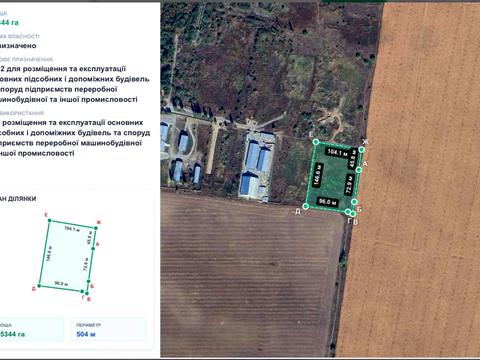Image resolution: width=480 pixels, height=360 pixels.
Task: Click the ownership value ending 'изначено'
Action: coord(18,46)
